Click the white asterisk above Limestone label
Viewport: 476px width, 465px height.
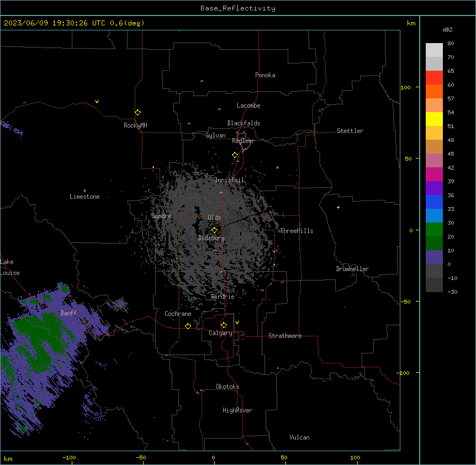(84, 191)
